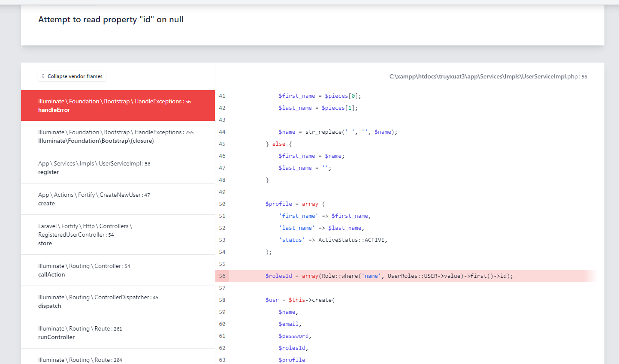Click the UserServiceImpl.php file path link
The width and height of the screenshot is (619, 364).
[x=488, y=76]
